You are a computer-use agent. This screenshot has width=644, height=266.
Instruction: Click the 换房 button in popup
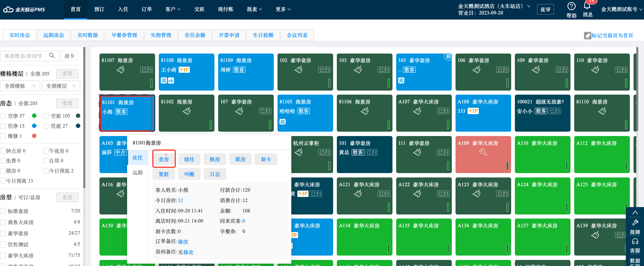coord(215,159)
